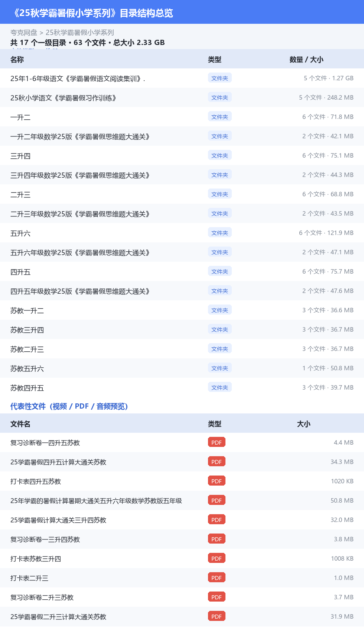The height and width of the screenshot is (638, 364).
Task: Click the 名称 column header
Action: click(17, 59)
